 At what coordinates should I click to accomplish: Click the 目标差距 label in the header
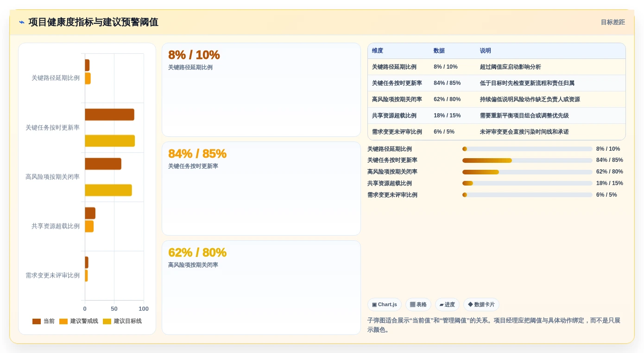point(612,22)
